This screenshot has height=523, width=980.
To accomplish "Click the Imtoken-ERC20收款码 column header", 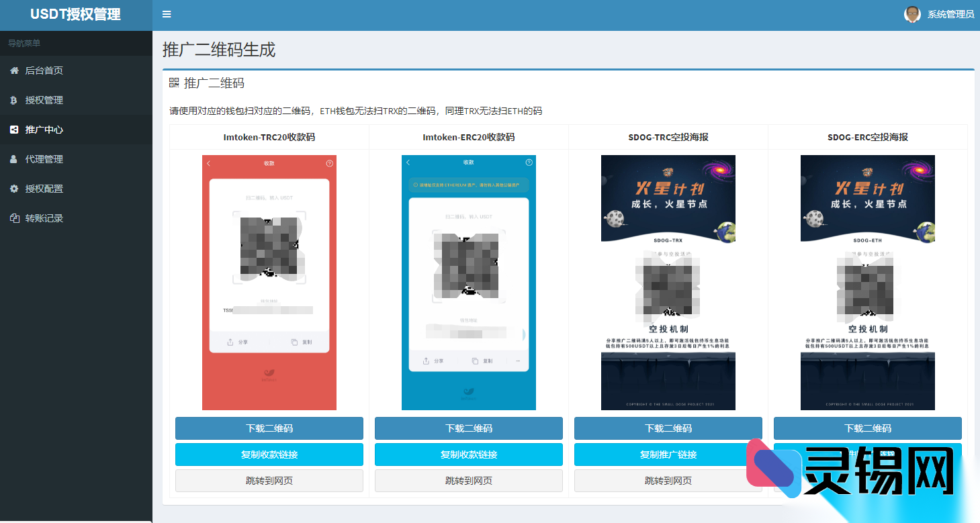I will [x=468, y=137].
